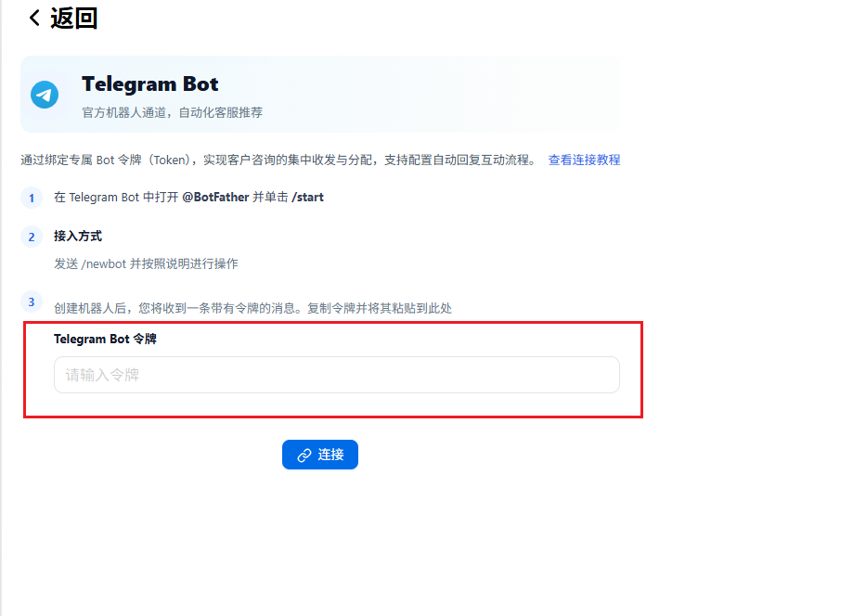Click the back chevron arrow icon

(x=34, y=18)
